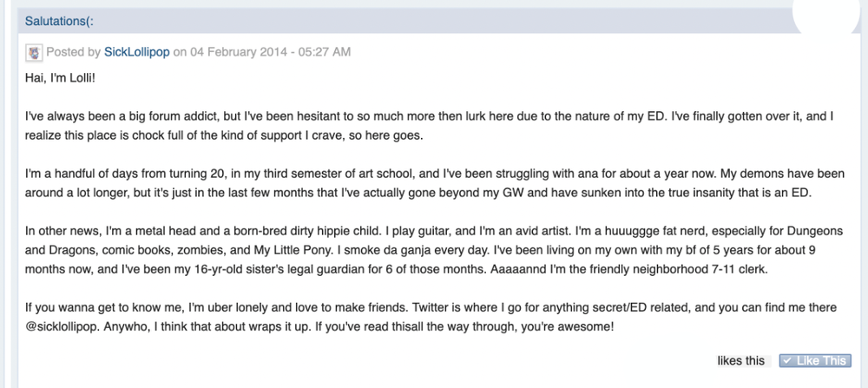Click the checkmark icon inside Like This
This screenshot has height=388, width=868.
click(x=787, y=361)
